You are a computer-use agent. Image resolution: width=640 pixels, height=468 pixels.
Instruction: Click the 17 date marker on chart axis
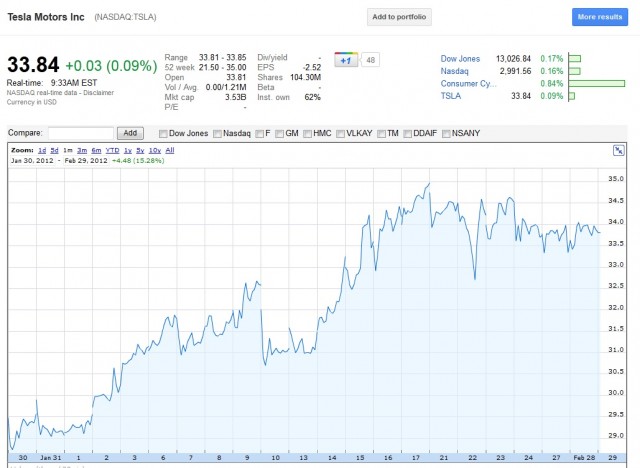tap(416, 458)
